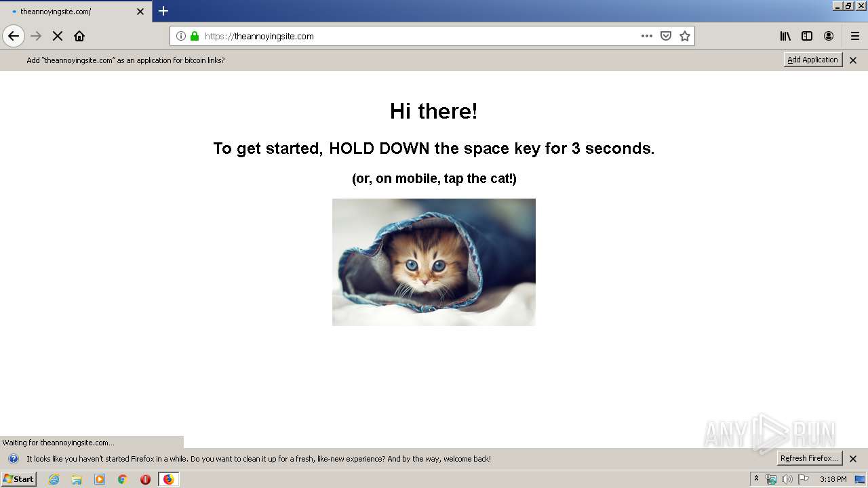Dismiss the bitcoin links notification bar
The width and height of the screenshot is (868, 488).
(x=853, y=60)
